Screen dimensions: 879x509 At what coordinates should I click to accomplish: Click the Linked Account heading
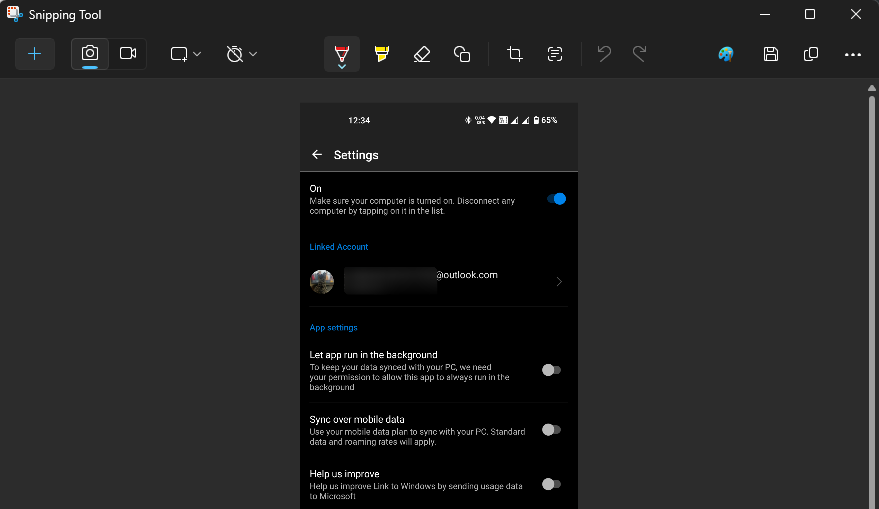pyautogui.click(x=339, y=247)
